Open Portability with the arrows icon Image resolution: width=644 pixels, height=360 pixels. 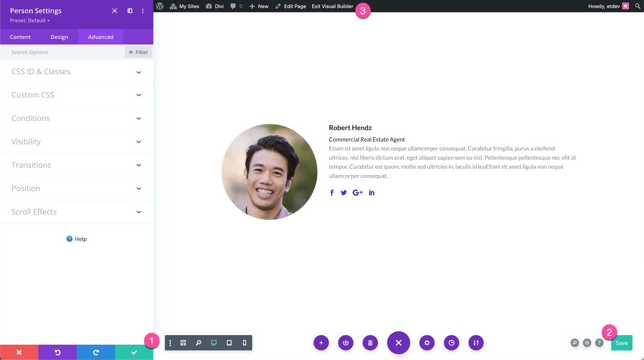476,342
